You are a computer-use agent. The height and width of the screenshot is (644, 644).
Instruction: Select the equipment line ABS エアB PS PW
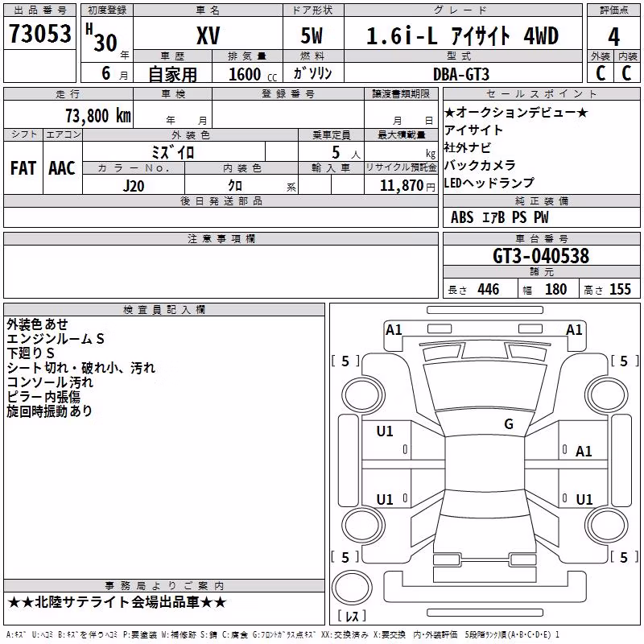(x=499, y=217)
